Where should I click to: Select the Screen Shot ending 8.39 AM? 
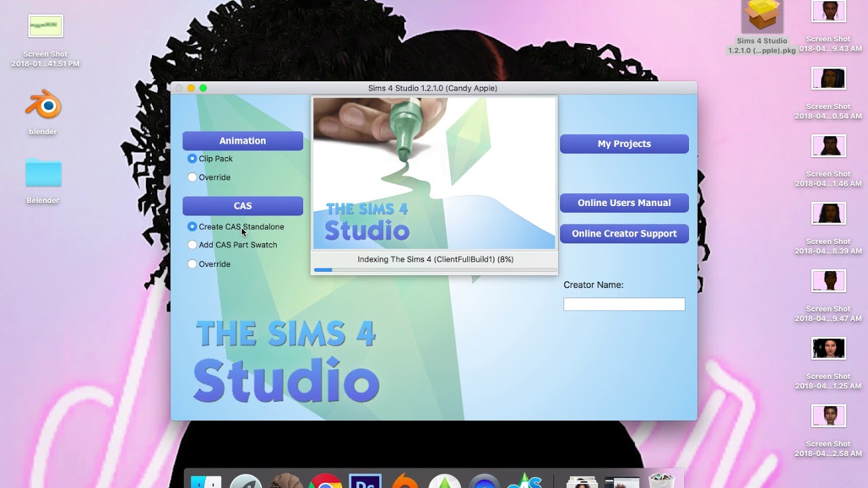(x=829, y=213)
